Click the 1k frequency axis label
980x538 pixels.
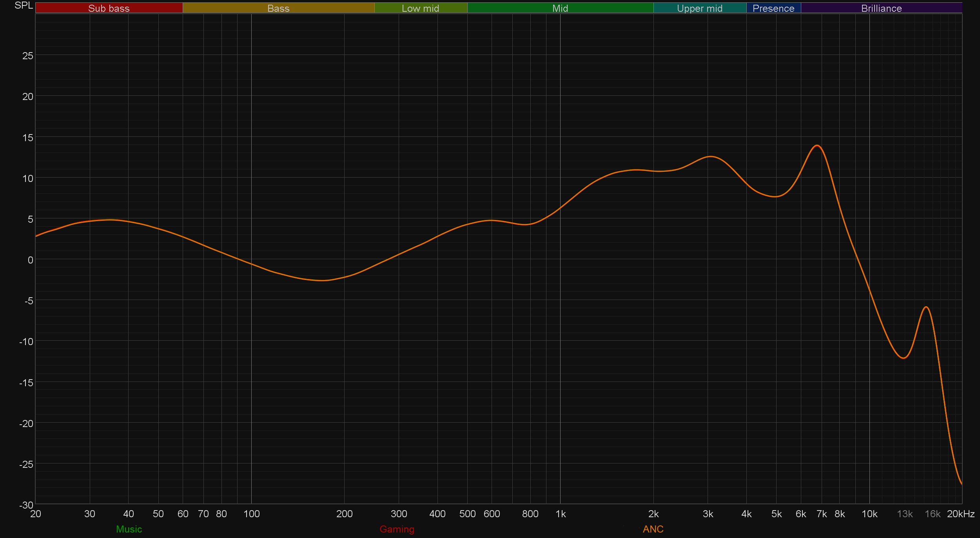pos(560,514)
